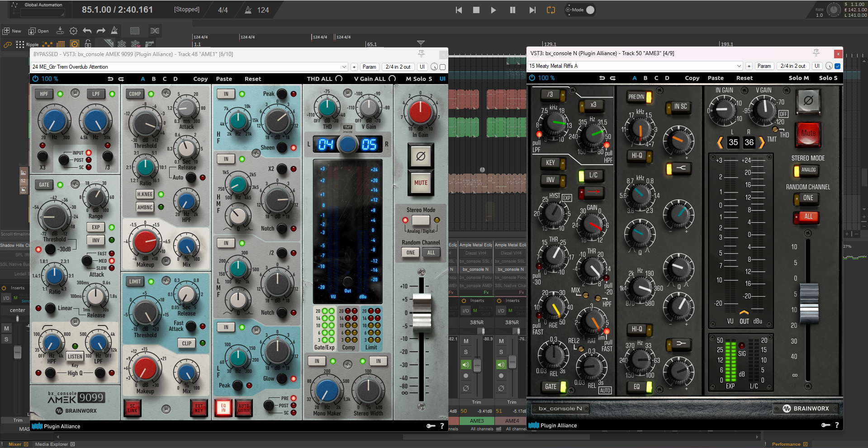868x448 pixels.
Task: Enable bypass checkbox on AMEK 9099 window
Action: click(442, 67)
